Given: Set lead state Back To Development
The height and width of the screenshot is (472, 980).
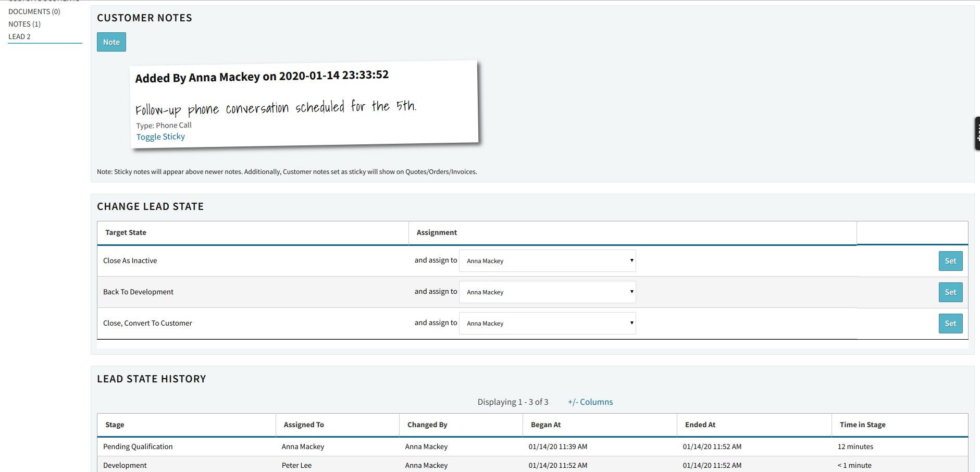Looking at the screenshot, I should [950, 292].
